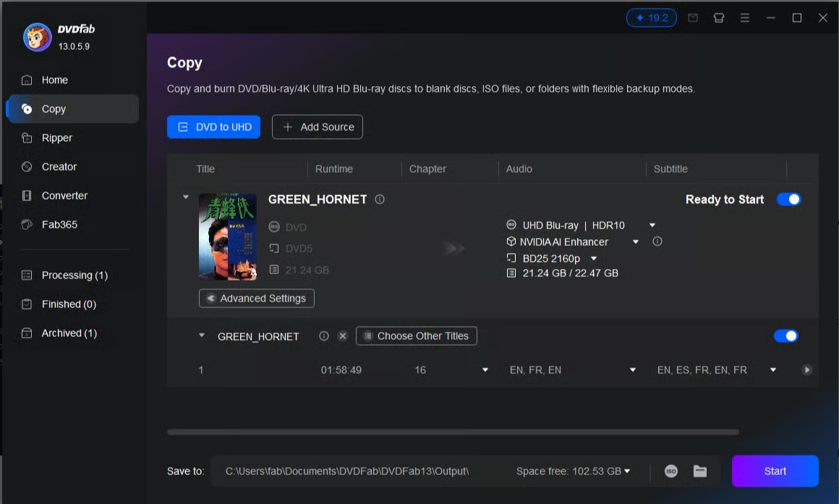Disable the GREEN_HORNET title row switch
Screen dimensions: 839x504
click(785, 336)
